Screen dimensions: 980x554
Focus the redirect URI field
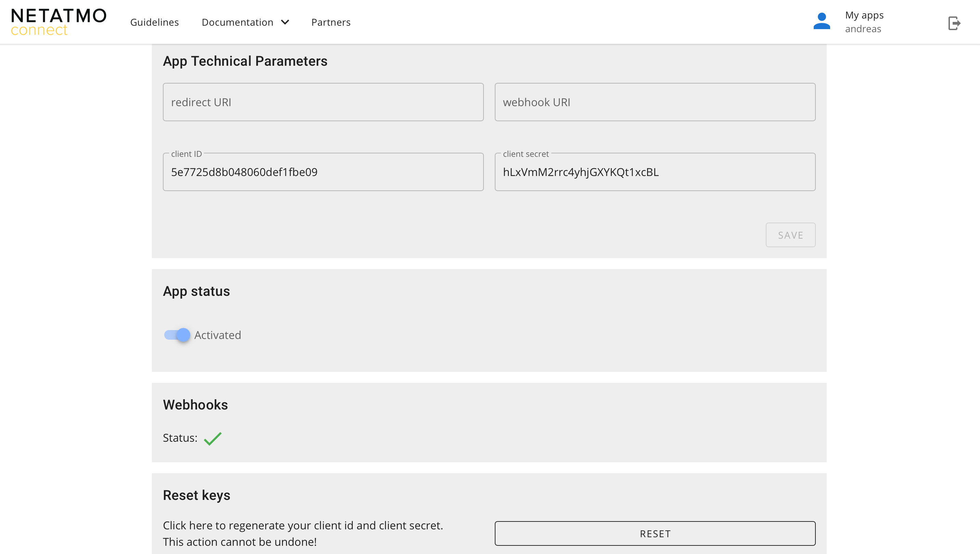tap(323, 102)
